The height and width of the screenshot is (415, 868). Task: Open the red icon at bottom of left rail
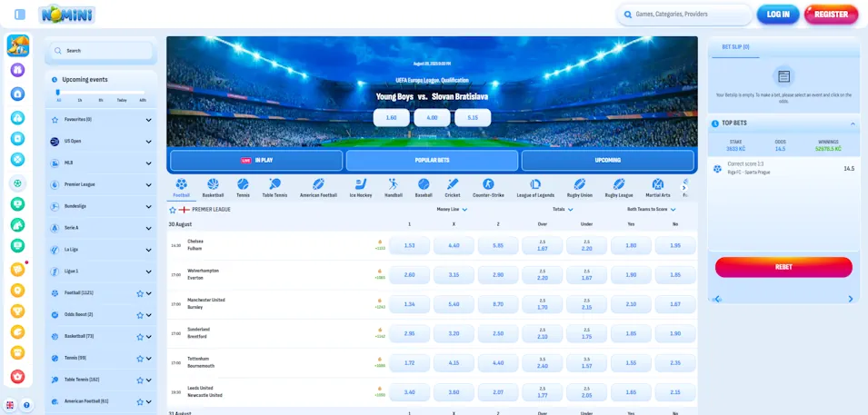coord(17,376)
